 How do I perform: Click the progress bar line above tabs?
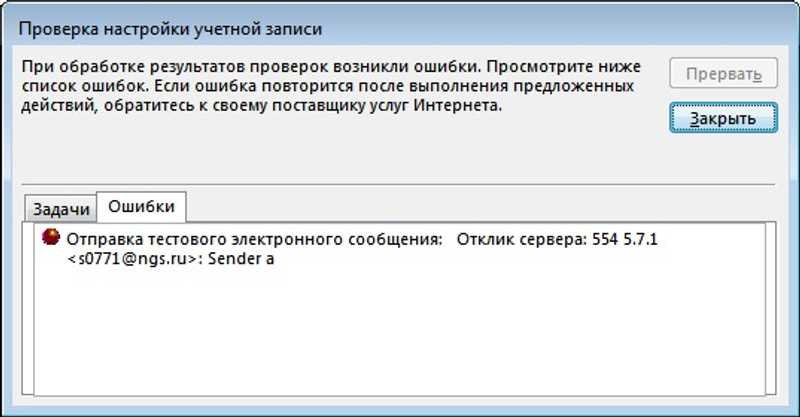[400, 184]
